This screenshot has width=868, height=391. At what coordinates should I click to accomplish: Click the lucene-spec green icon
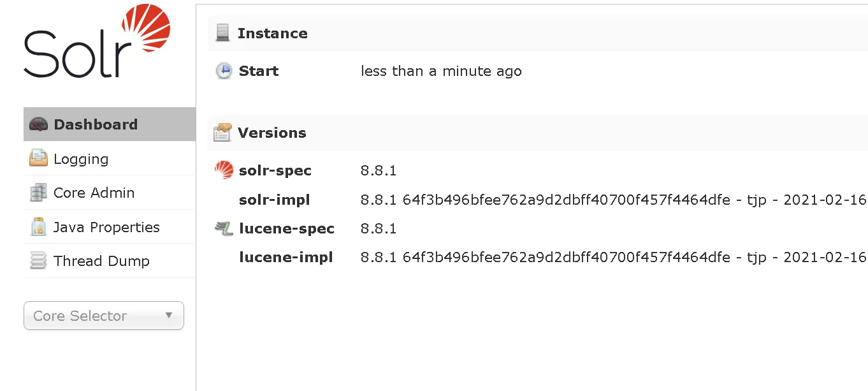(x=224, y=228)
